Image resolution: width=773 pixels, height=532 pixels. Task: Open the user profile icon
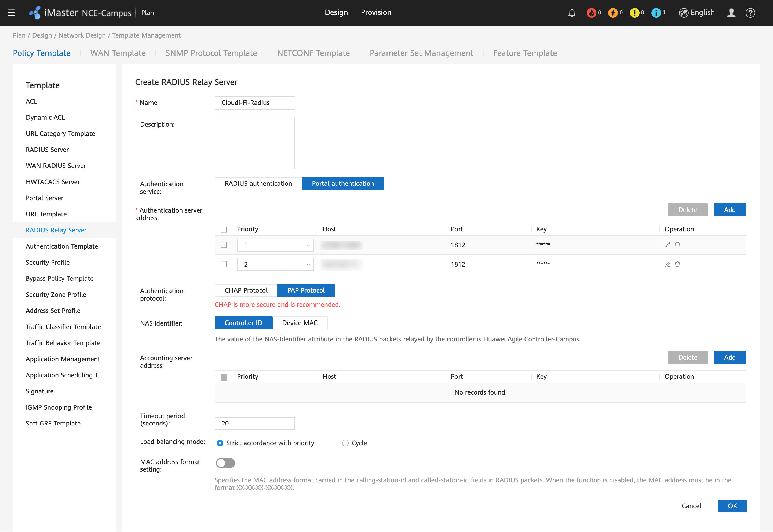[731, 13]
